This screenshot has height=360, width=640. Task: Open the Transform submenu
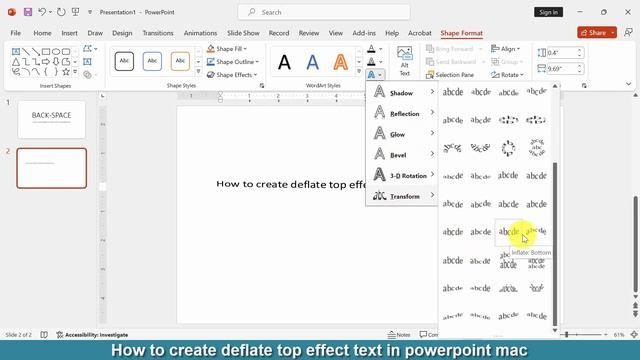point(402,196)
